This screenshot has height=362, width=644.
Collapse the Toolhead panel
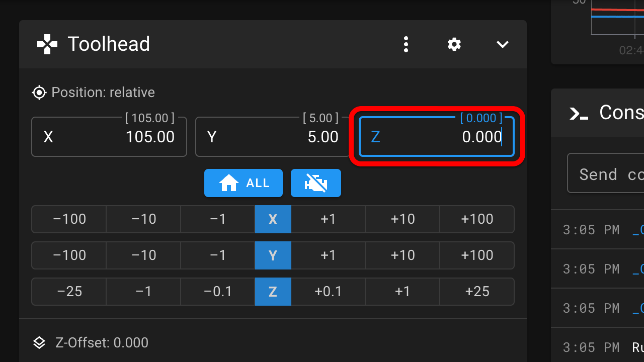point(503,44)
